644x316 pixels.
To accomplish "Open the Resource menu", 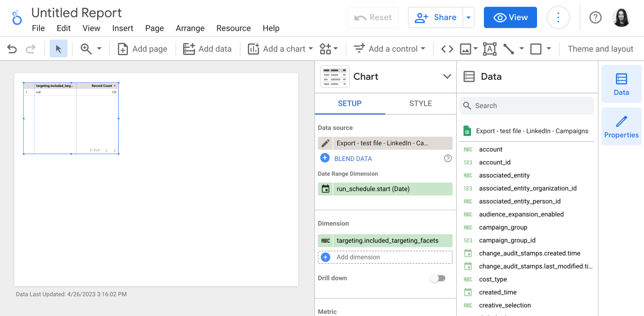I will tap(233, 28).
